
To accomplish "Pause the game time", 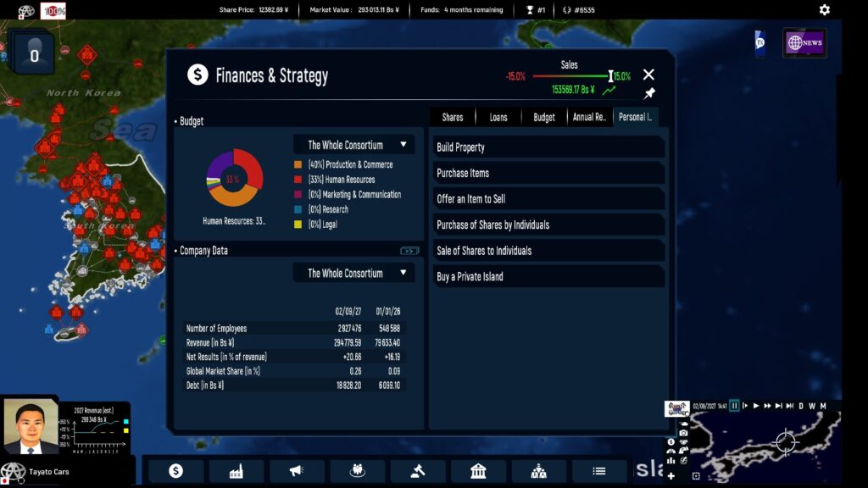I will 734,406.
